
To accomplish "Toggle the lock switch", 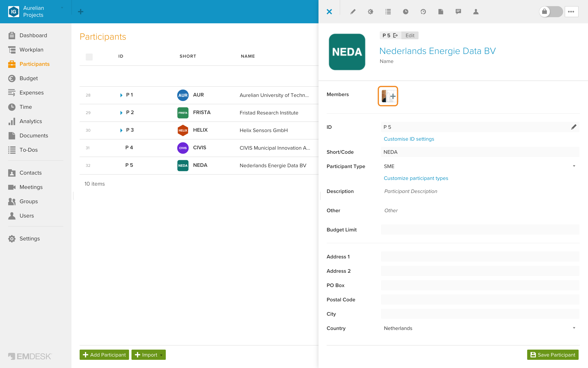I will (551, 12).
